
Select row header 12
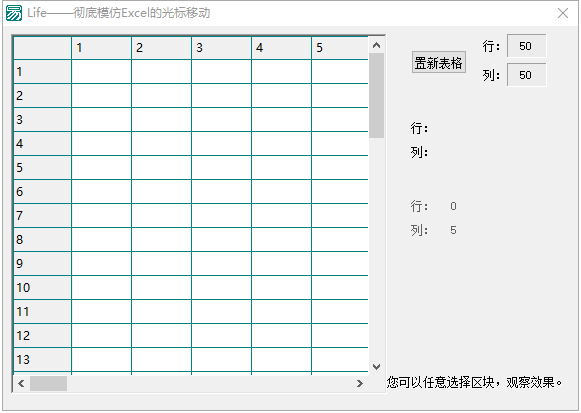(43, 336)
